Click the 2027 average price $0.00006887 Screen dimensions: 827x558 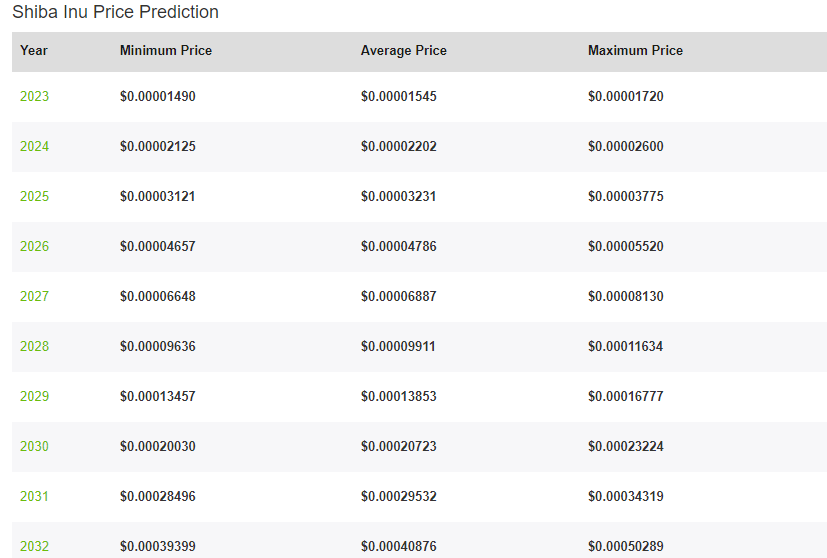(x=399, y=296)
